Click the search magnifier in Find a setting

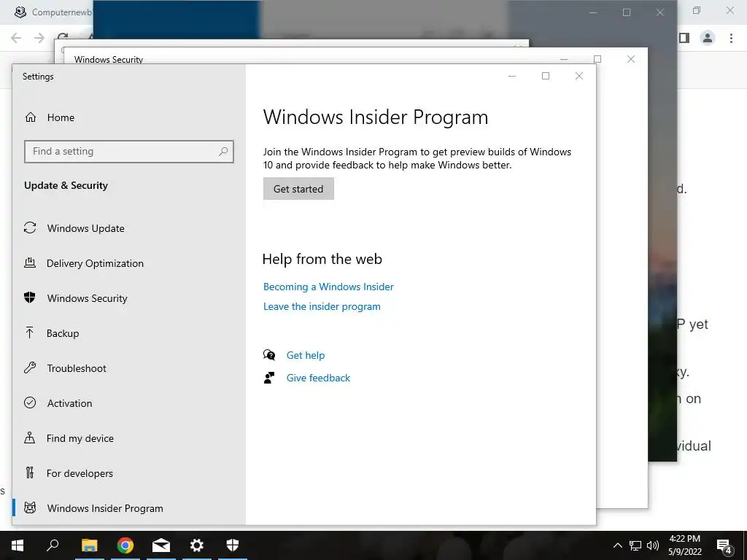point(223,152)
